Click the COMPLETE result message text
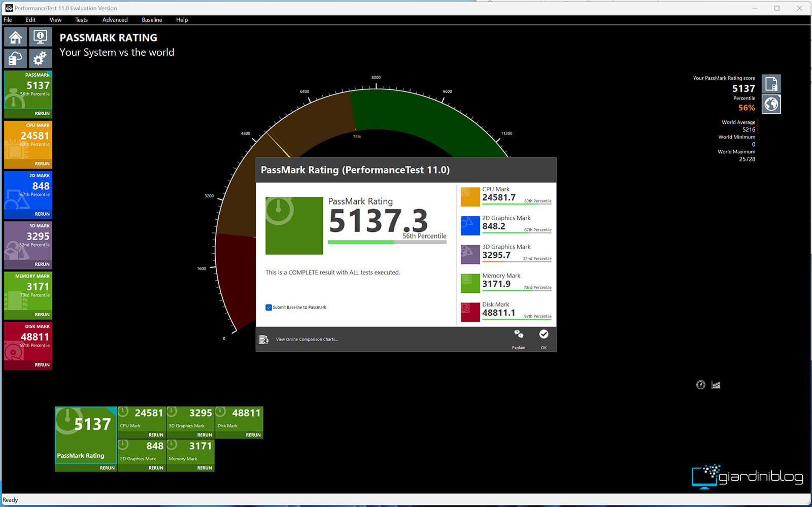 click(x=332, y=273)
